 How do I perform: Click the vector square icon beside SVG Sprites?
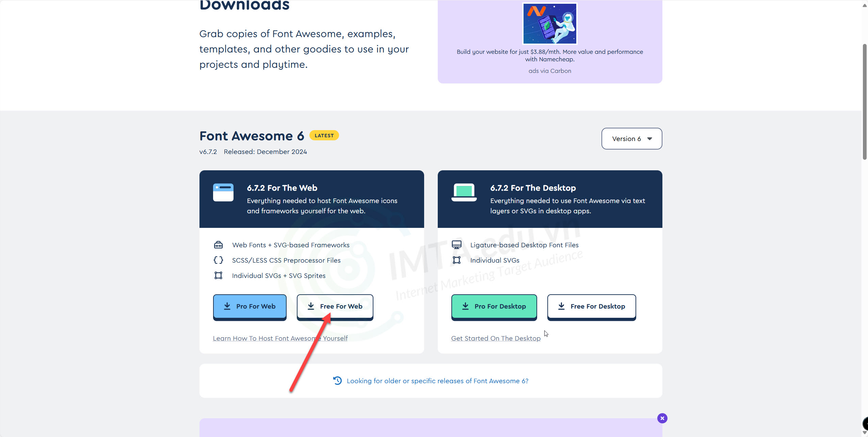click(x=218, y=276)
